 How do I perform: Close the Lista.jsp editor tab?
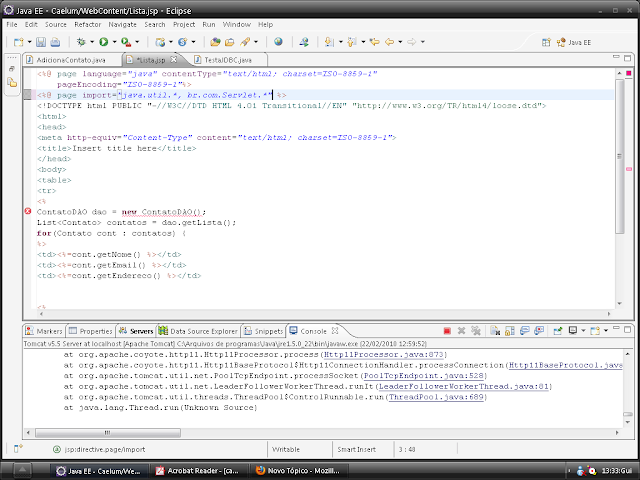(x=173, y=60)
